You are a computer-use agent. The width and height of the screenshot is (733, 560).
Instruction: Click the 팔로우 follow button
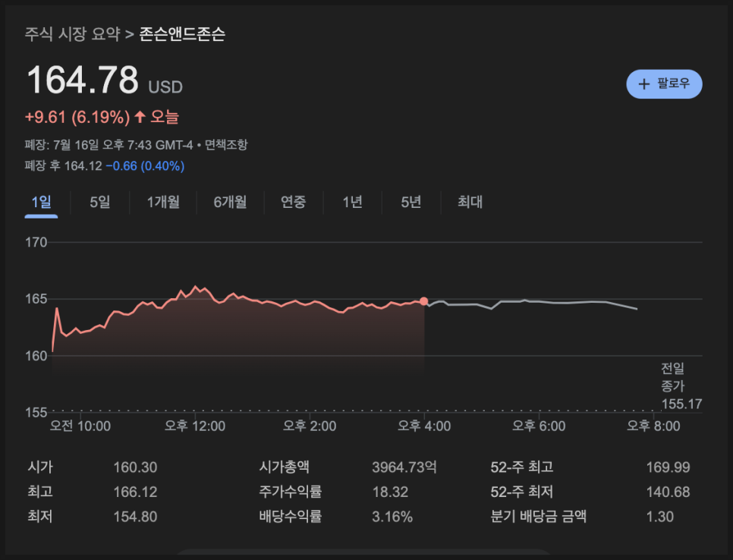[664, 84]
